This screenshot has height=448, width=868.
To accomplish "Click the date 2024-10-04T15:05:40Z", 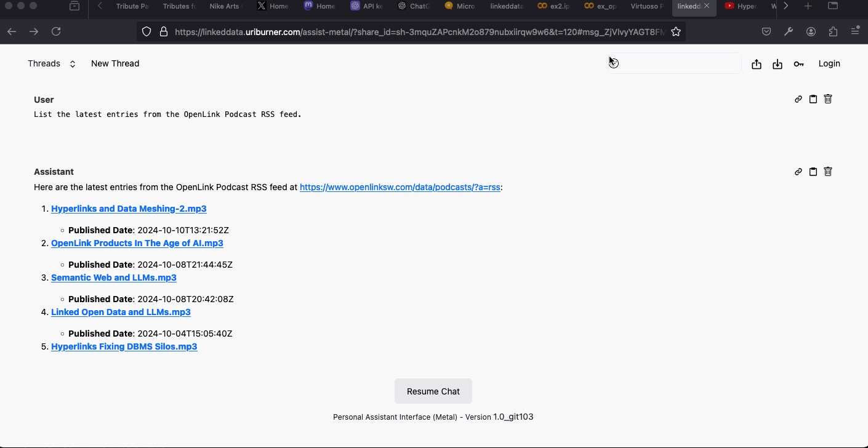I will pos(185,334).
